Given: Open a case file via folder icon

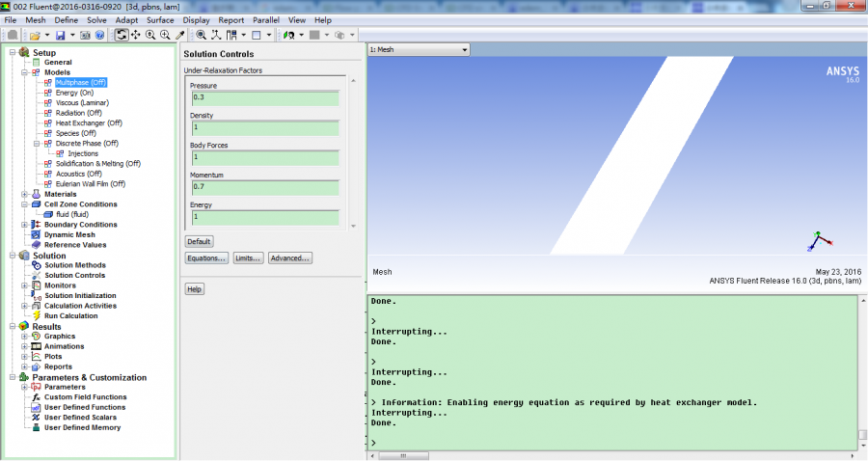Looking at the screenshot, I should click(x=35, y=35).
